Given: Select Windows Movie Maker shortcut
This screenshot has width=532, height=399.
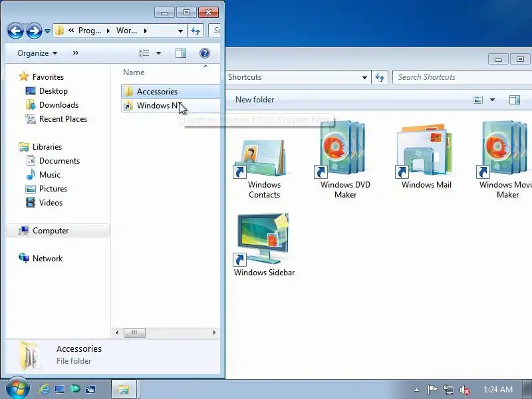Looking at the screenshot, I should [505, 160].
